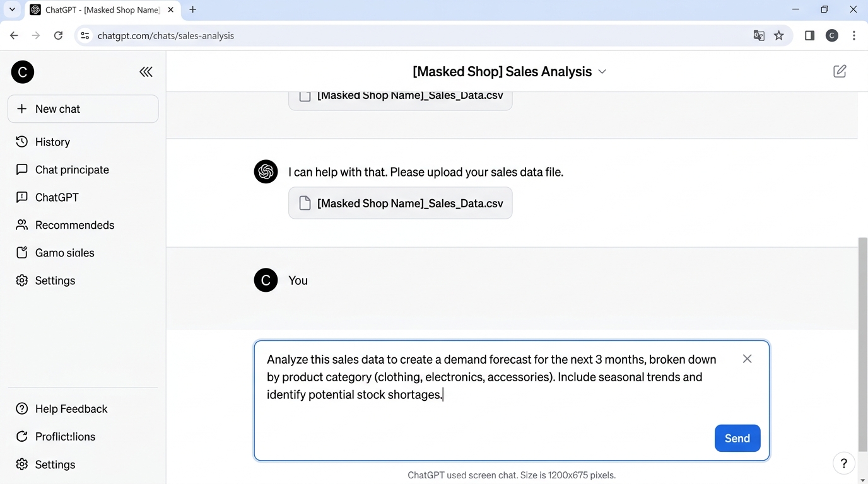868x484 pixels.
Task: Open Help Feedback in sidebar
Action: pos(71,409)
